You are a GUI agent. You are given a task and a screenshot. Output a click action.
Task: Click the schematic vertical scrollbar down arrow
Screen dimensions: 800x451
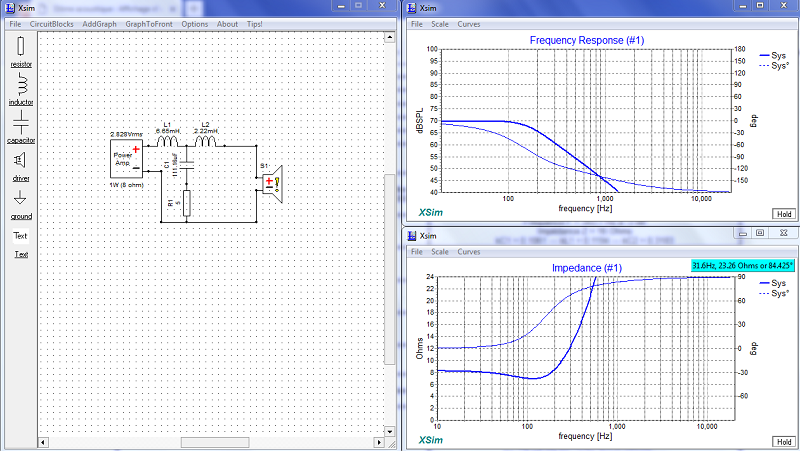pos(390,431)
